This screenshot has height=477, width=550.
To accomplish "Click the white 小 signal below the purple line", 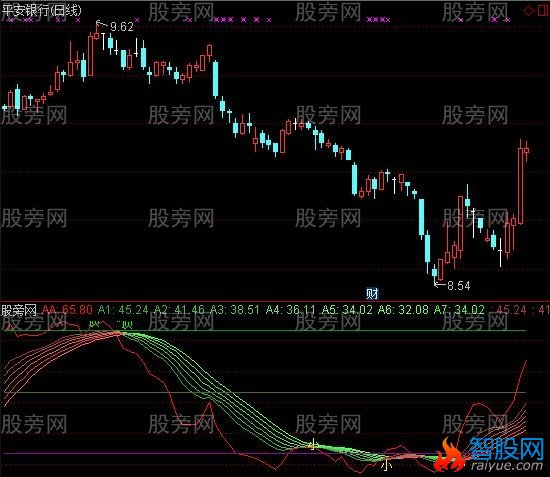I will [x=386, y=465].
